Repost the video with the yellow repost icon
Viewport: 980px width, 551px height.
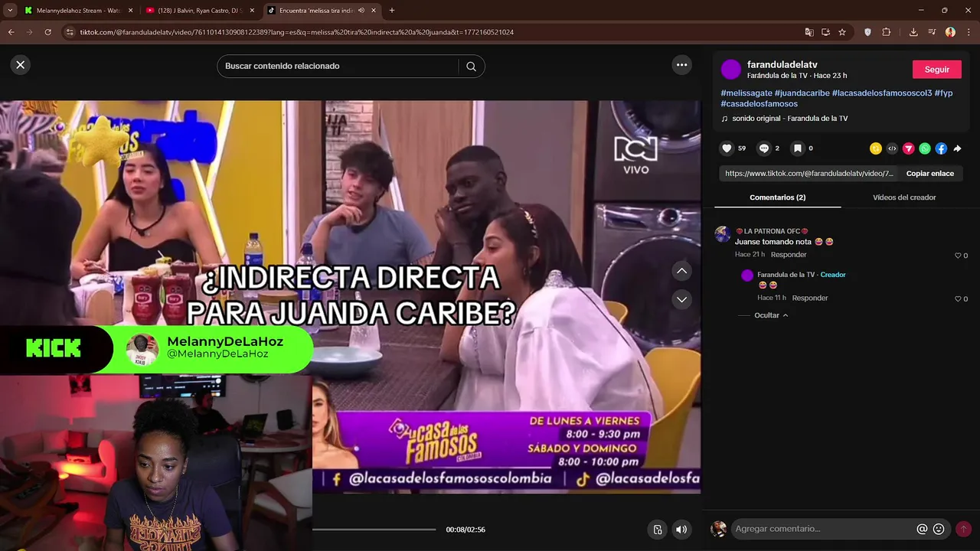876,148
